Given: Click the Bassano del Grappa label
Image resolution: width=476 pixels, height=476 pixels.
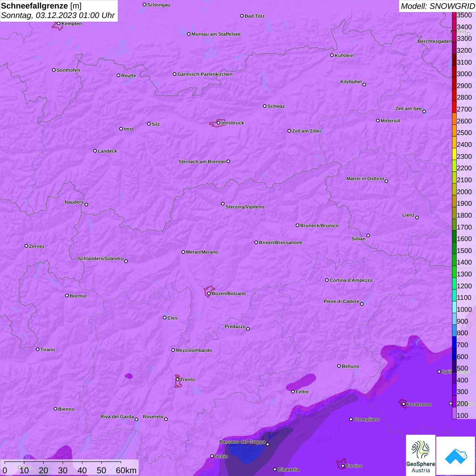Looking at the screenshot, I should tap(242, 442).
